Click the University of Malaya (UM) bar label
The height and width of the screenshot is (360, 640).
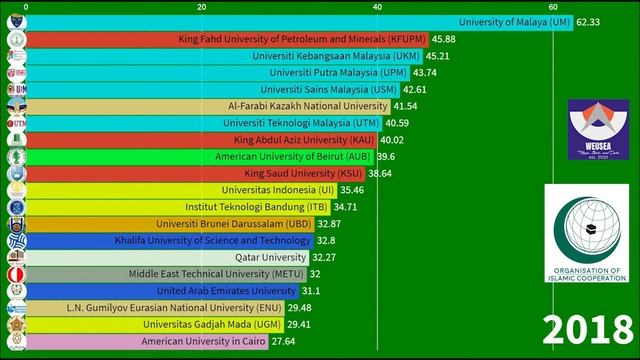click(514, 22)
